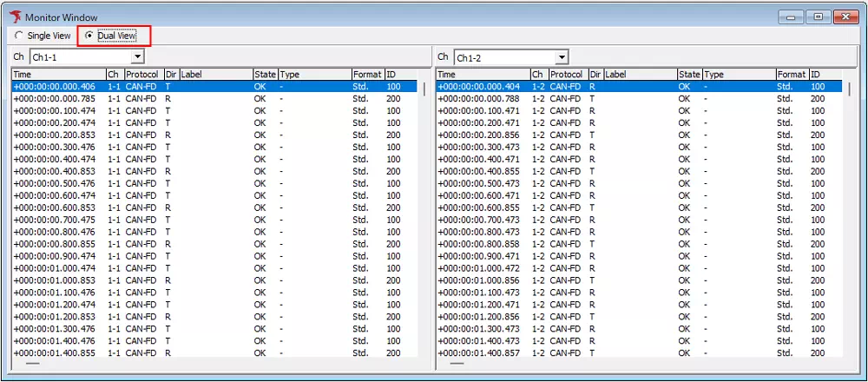Open the Ch1-2 channel dropdown
Screen dimensions: 868x382
(562, 57)
